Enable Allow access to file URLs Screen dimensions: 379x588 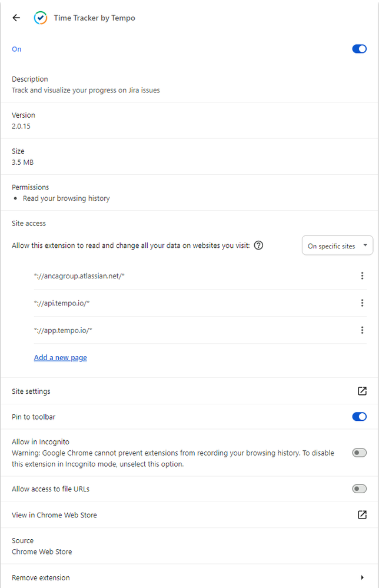click(359, 489)
